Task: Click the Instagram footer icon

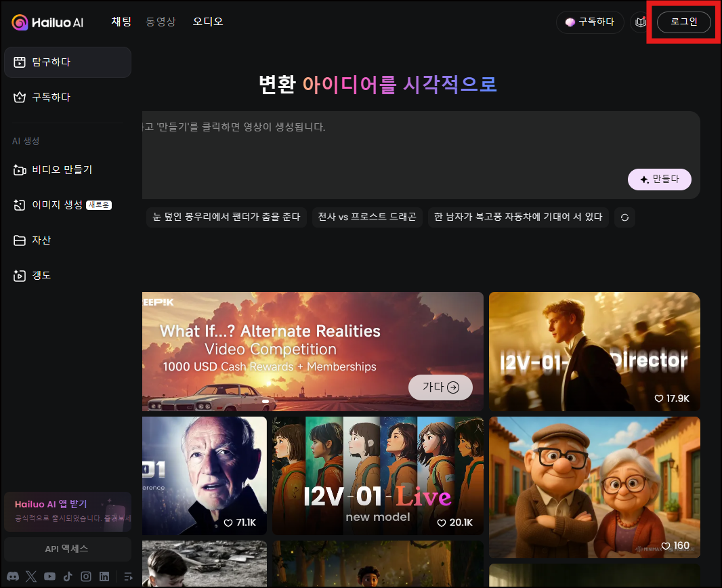Action: pos(86,576)
